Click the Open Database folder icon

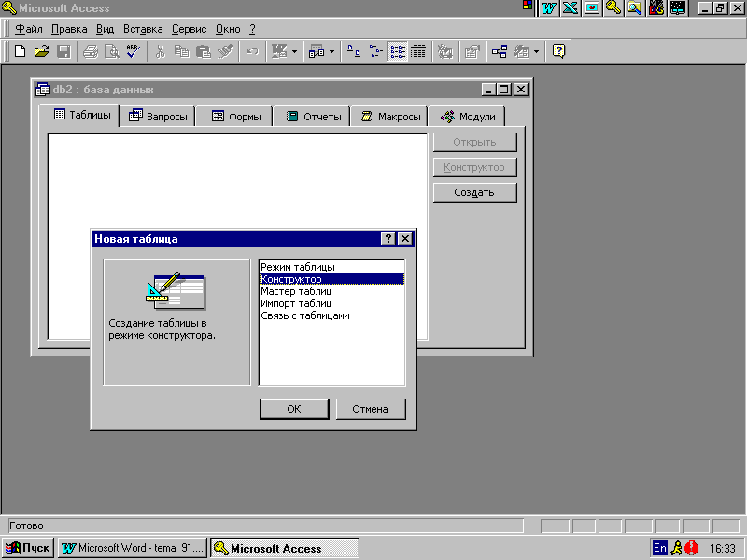[42, 51]
